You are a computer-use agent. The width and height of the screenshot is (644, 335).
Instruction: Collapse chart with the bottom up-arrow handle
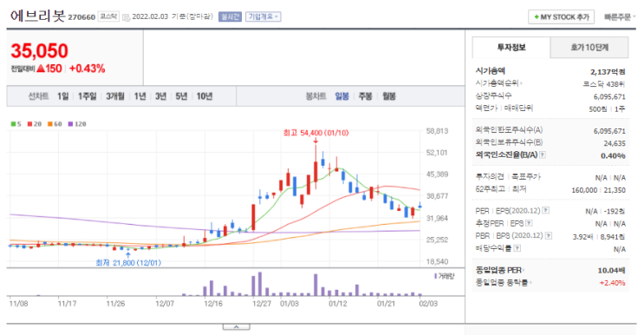pyautogui.click(x=236, y=327)
